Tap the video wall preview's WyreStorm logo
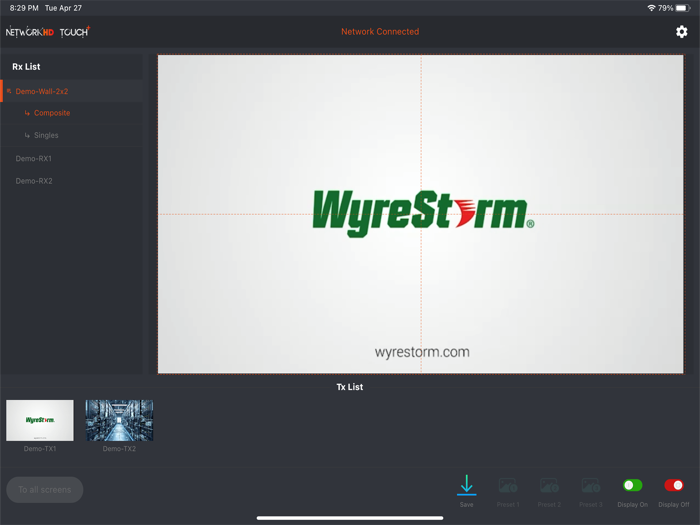 click(423, 213)
